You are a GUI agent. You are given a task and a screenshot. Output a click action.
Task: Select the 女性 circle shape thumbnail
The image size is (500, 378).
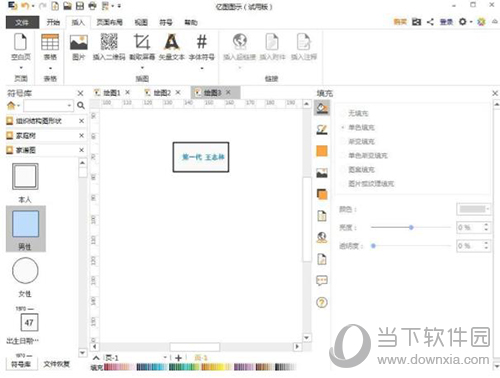tap(25, 271)
